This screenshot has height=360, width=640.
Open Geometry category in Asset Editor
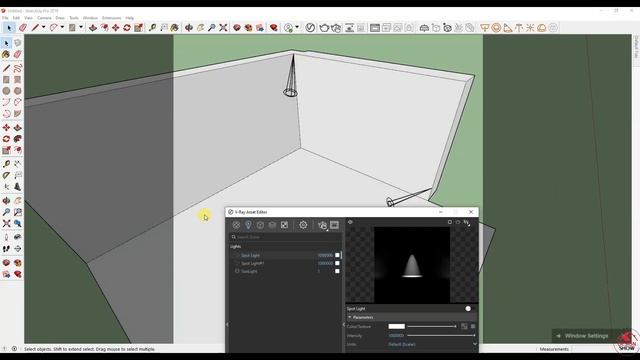click(x=260, y=225)
